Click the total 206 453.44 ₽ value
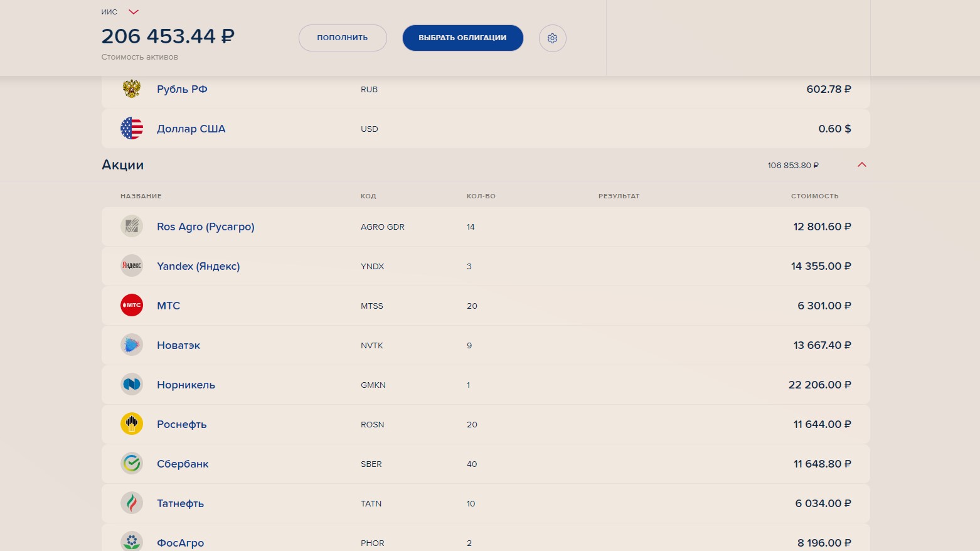This screenshot has height=551, width=980. [168, 36]
